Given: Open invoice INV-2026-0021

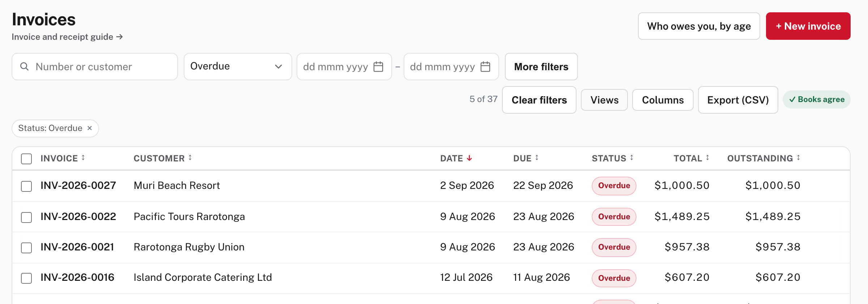Looking at the screenshot, I should click(77, 247).
